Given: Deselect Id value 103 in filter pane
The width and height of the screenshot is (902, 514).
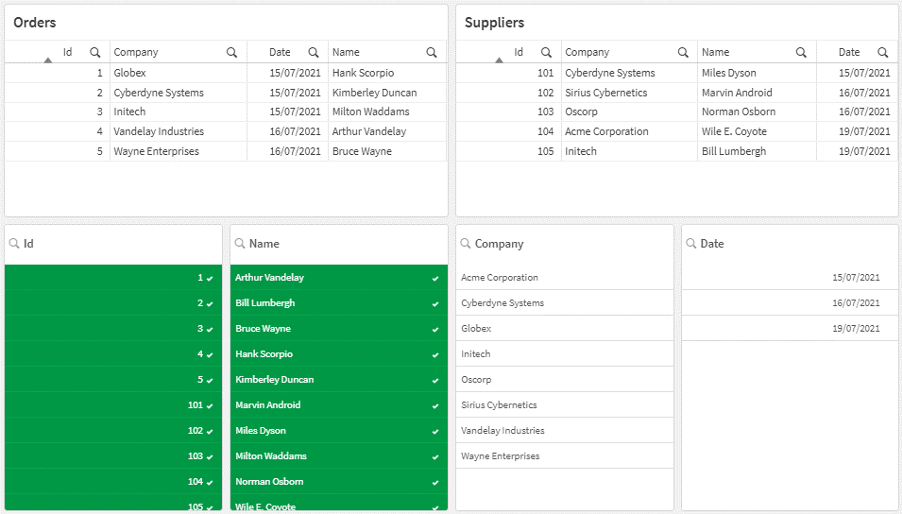Looking at the screenshot, I should pos(113,456).
